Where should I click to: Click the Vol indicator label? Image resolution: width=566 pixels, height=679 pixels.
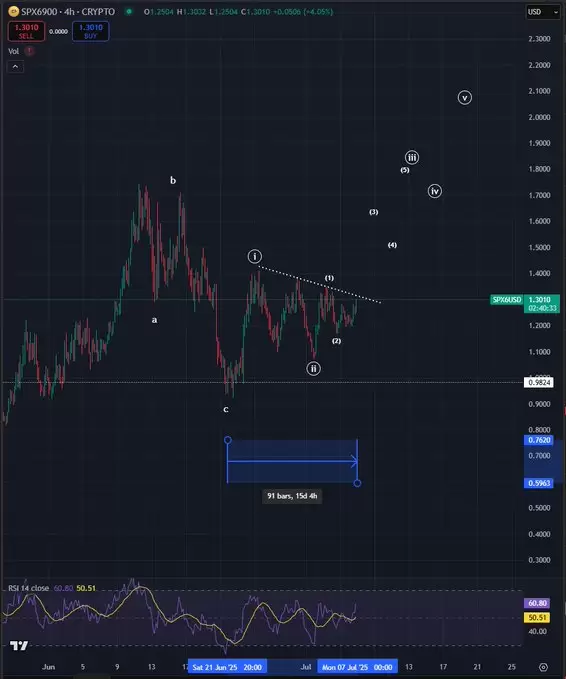point(13,51)
